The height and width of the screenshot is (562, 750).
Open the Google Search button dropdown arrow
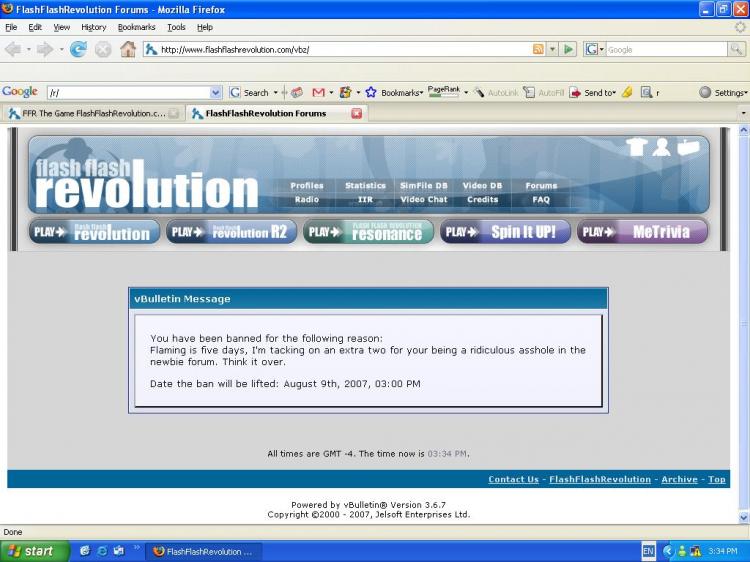tap(276, 92)
